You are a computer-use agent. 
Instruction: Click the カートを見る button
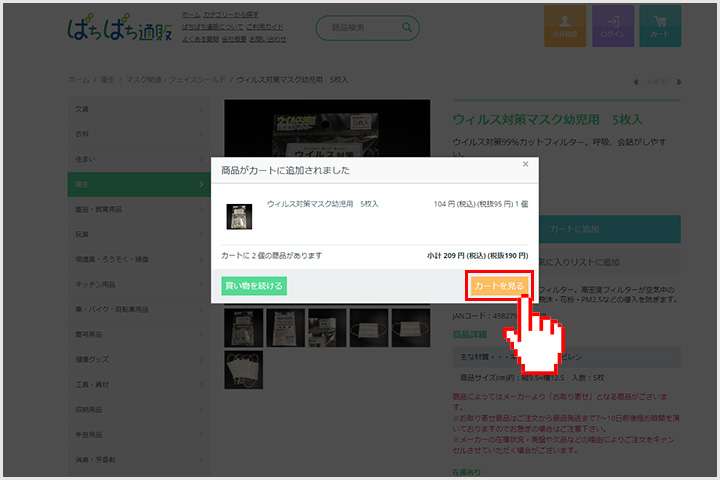499,286
